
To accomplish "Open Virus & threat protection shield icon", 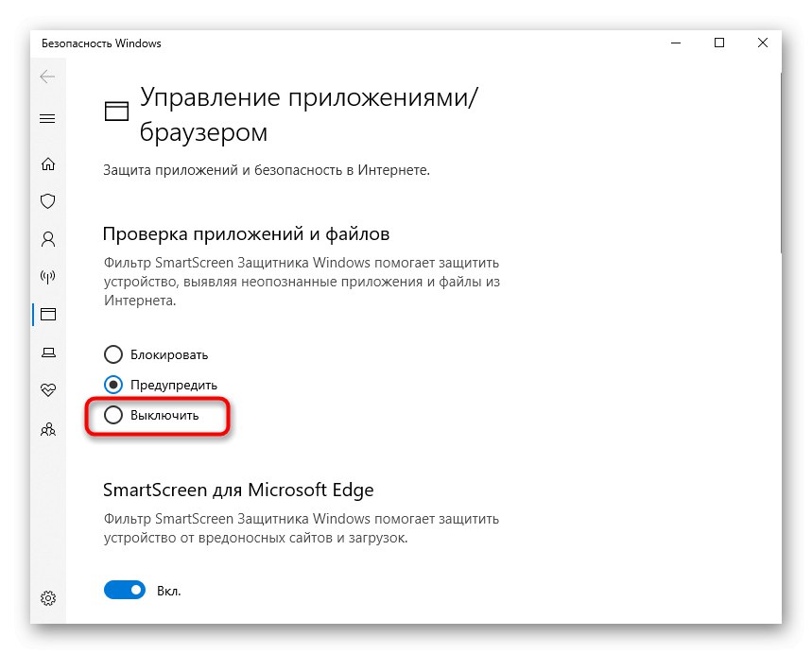I will click(x=47, y=201).
